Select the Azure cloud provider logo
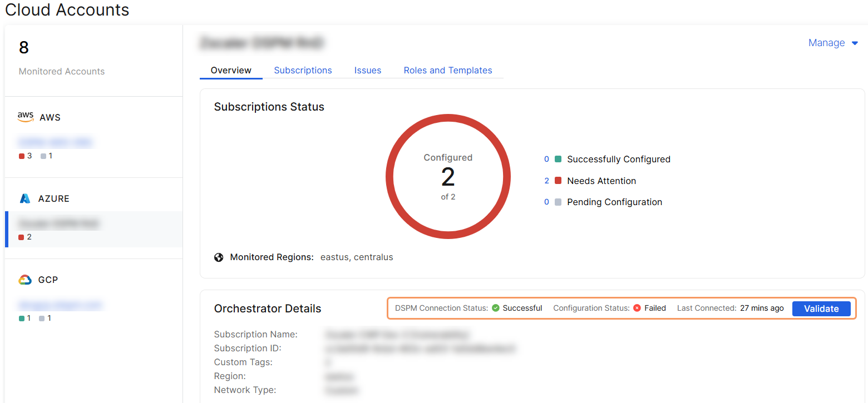 click(26, 198)
